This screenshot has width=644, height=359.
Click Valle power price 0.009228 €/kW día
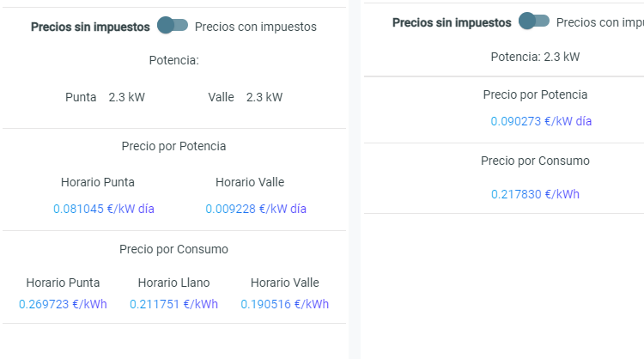click(256, 209)
